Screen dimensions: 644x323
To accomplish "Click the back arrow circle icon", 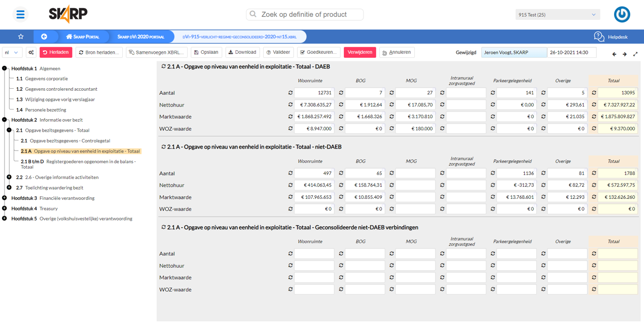I will pos(44,37).
